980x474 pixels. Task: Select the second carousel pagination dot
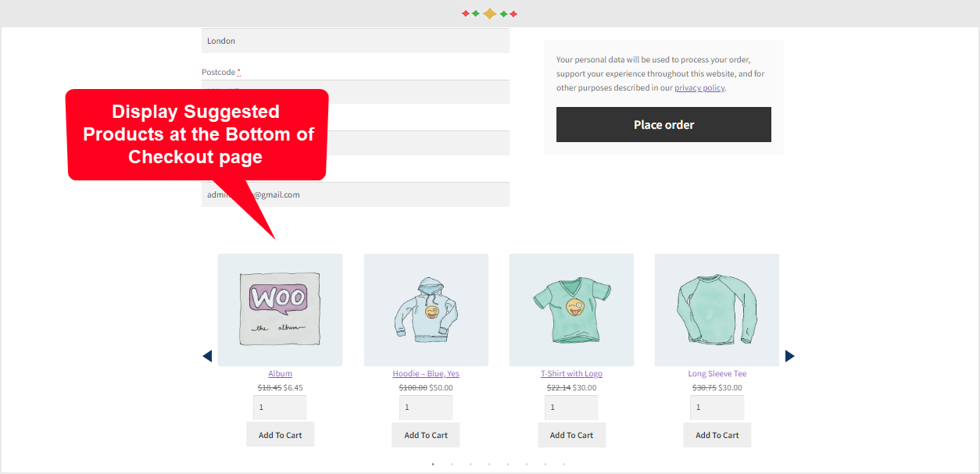pos(452,464)
